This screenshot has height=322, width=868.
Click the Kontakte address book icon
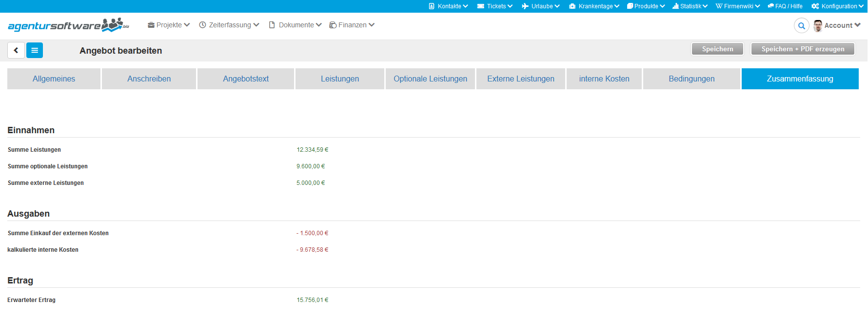[432, 6]
